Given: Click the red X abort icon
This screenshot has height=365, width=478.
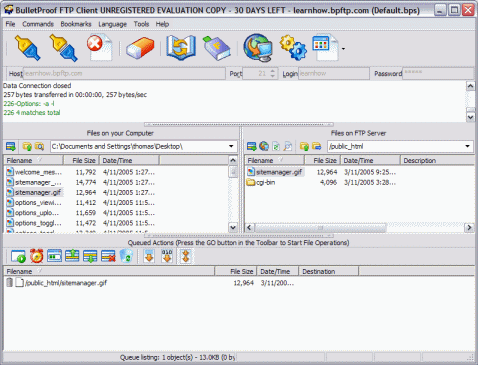Looking at the screenshot, I should (x=99, y=47).
